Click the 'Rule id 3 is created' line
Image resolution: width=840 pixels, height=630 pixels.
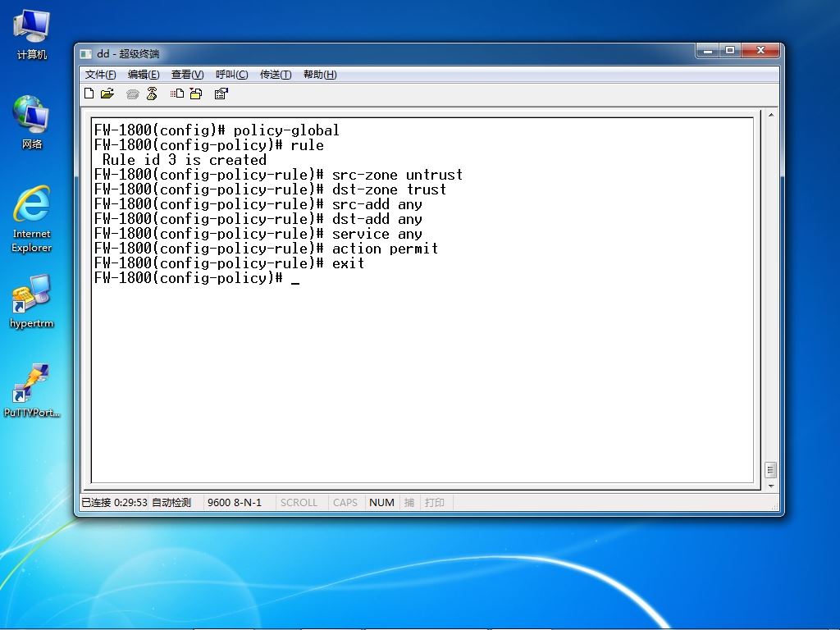[185, 160]
